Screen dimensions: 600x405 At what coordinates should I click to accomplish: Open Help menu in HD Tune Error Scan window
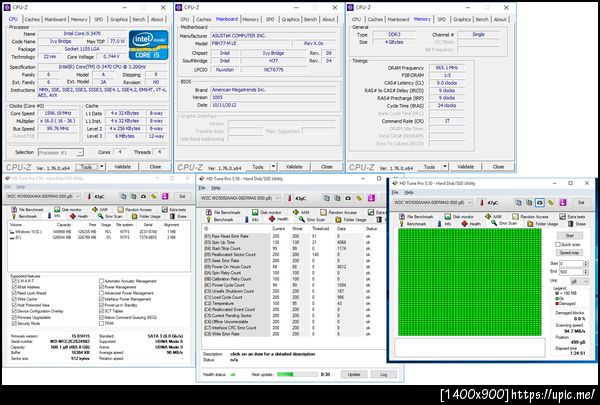[x=409, y=192]
